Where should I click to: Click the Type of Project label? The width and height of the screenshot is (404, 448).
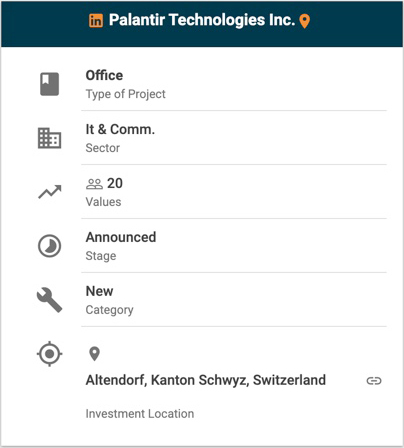[x=125, y=94]
